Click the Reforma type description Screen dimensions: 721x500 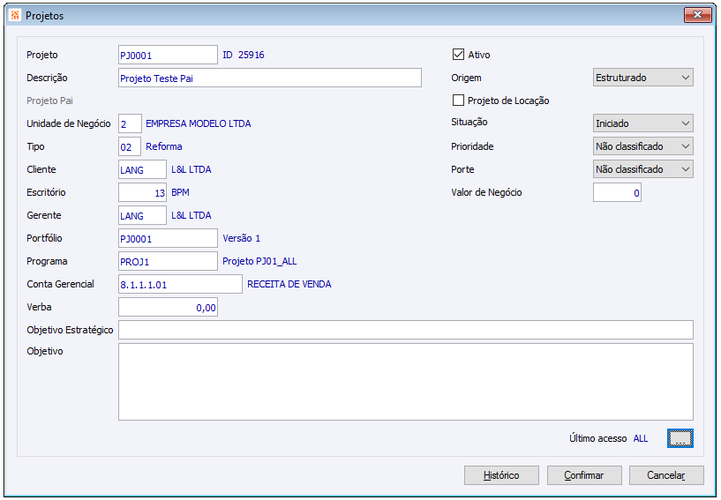point(164,146)
